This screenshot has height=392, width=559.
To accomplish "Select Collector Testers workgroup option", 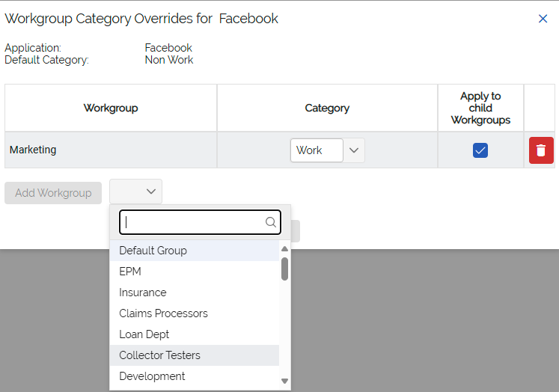I will (x=159, y=355).
